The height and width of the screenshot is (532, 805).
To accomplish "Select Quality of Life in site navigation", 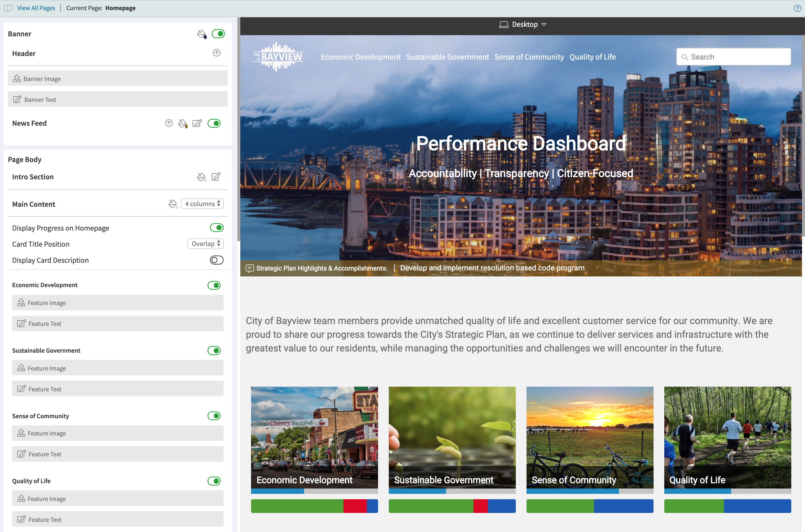I will (x=592, y=57).
